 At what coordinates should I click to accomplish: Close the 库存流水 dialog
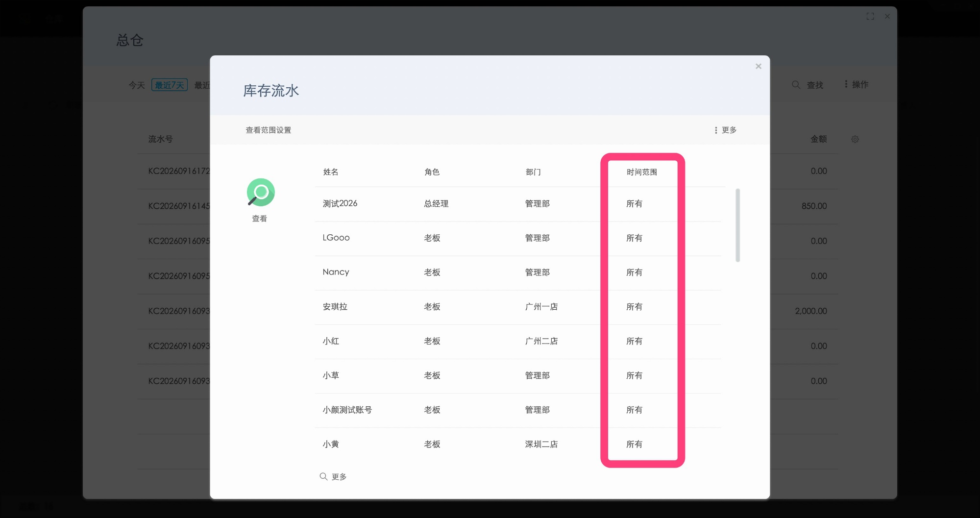pos(758,66)
